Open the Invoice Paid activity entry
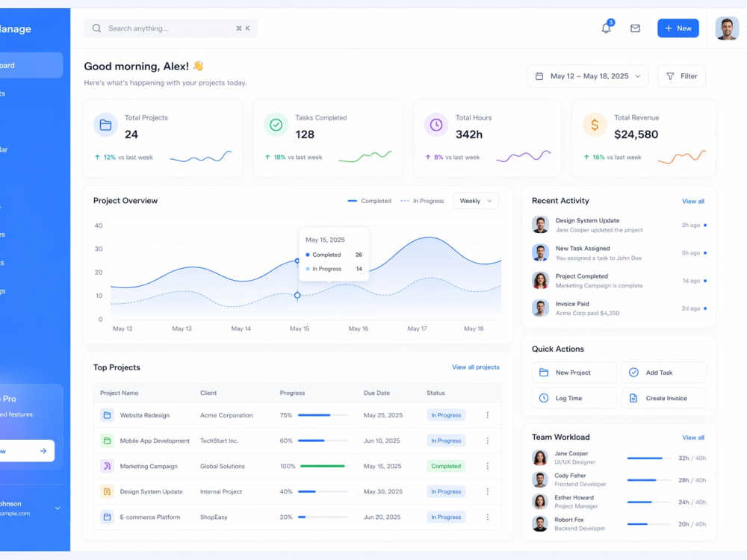Screen dimensions: 747x560 click(x=619, y=308)
